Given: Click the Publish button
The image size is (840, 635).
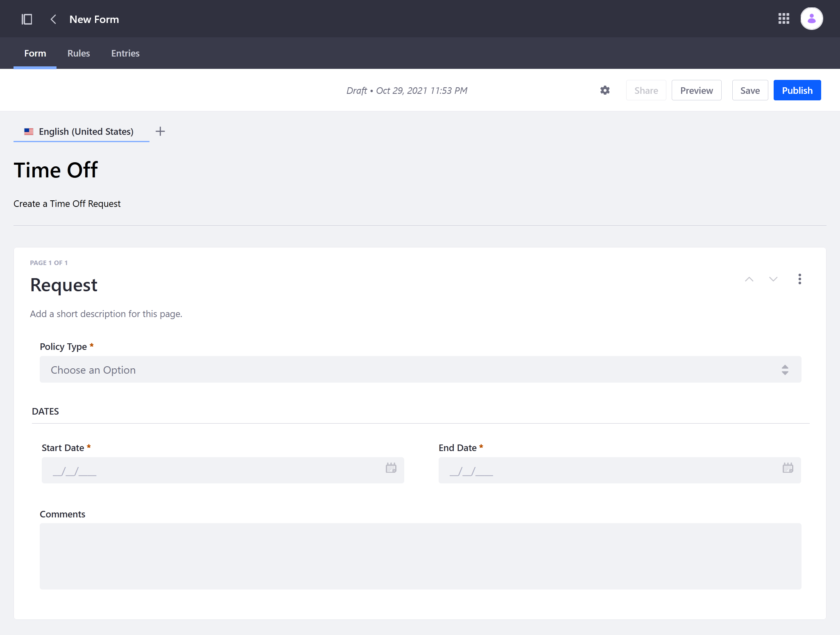Looking at the screenshot, I should (797, 90).
